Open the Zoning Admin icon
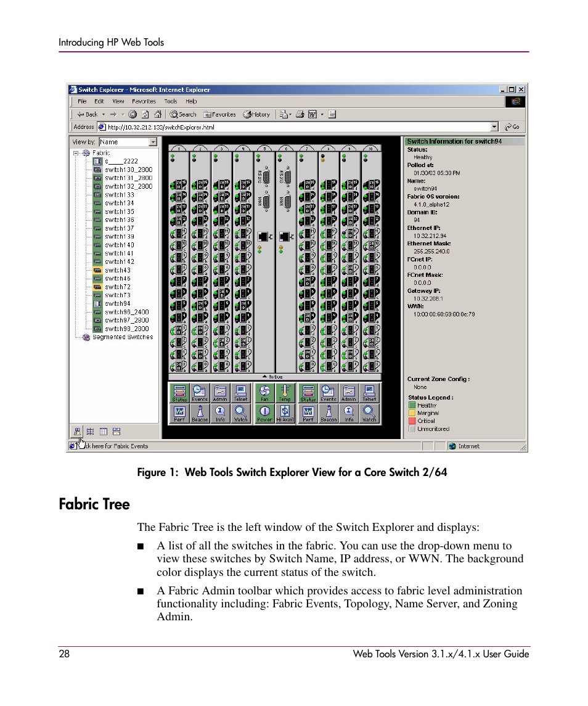This screenshot has height=706, width=588. tap(116, 432)
